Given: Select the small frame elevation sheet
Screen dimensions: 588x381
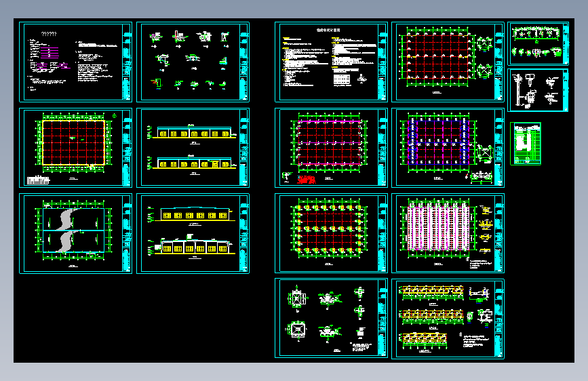Looking at the screenshot, I should (538, 43).
